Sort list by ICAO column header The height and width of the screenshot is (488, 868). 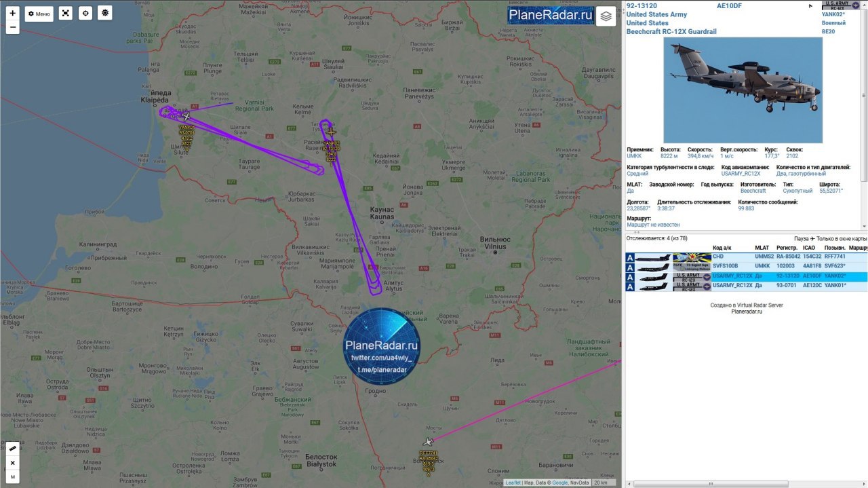point(809,248)
